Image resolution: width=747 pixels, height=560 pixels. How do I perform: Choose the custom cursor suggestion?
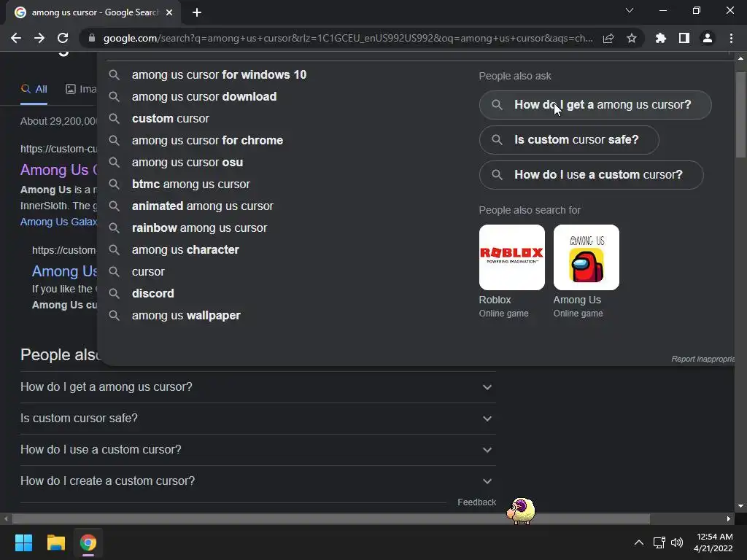[170, 119]
